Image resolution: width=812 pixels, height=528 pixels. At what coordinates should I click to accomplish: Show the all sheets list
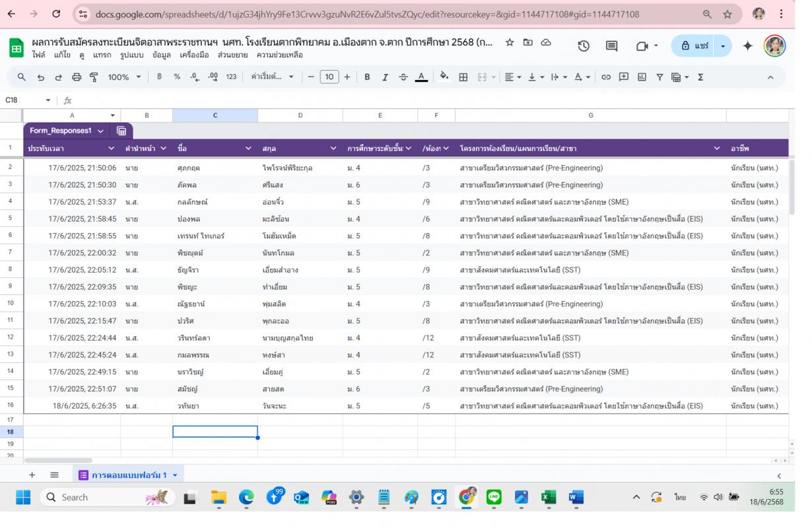55,475
